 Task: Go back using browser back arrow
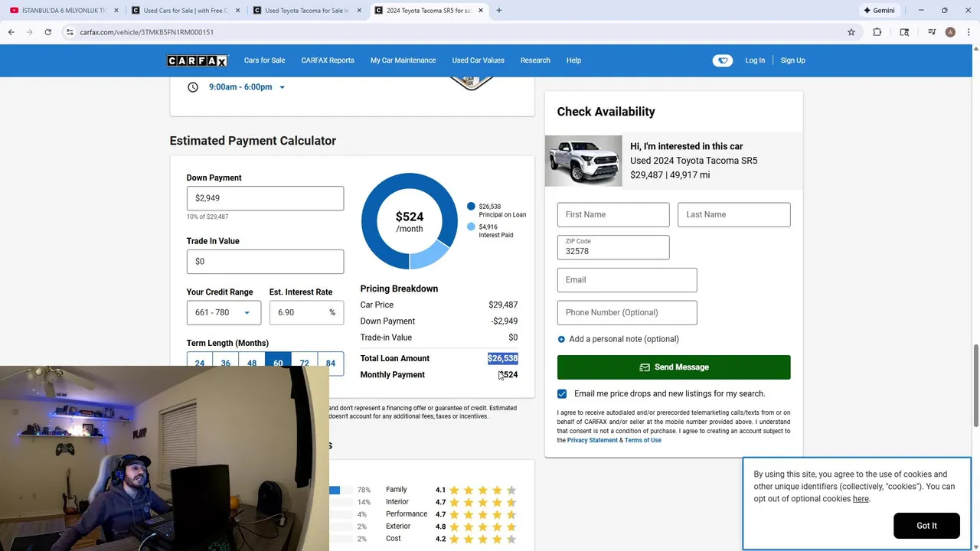click(x=11, y=32)
